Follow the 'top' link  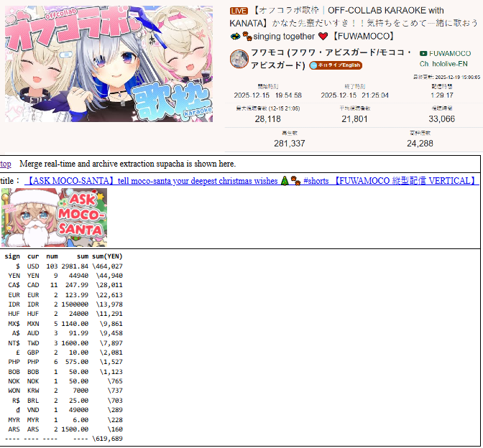(x=6, y=164)
